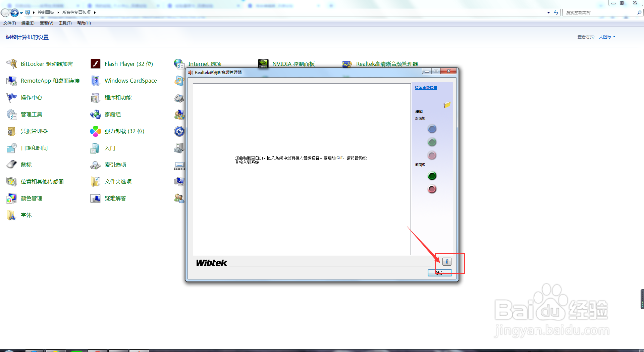Open Folder Options (文件夹选项) icon
This screenshot has height=352, width=644.
96,181
